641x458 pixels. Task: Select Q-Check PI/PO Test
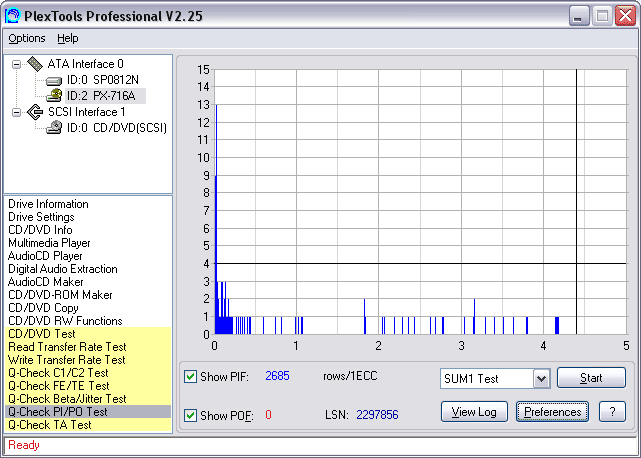click(x=88, y=412)
